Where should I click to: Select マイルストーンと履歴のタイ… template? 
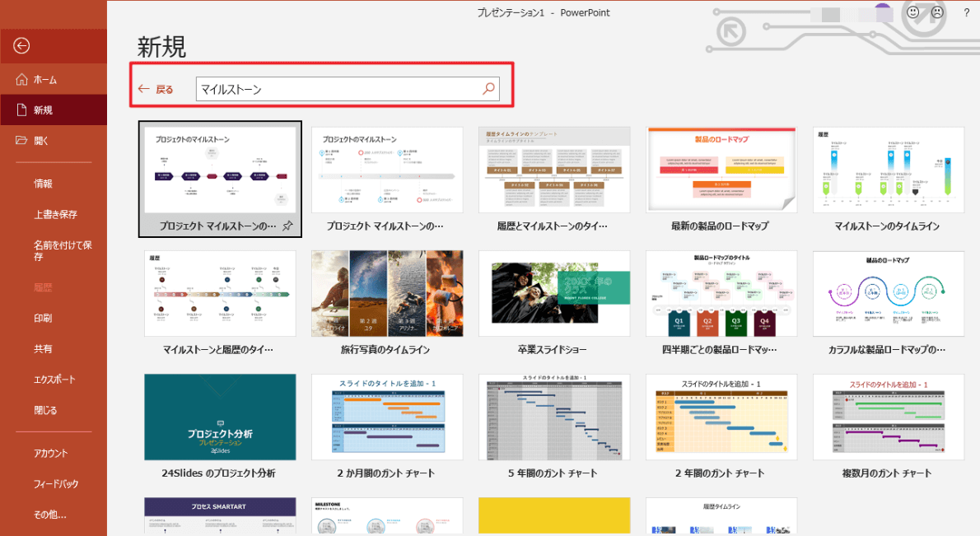(220, 294)
